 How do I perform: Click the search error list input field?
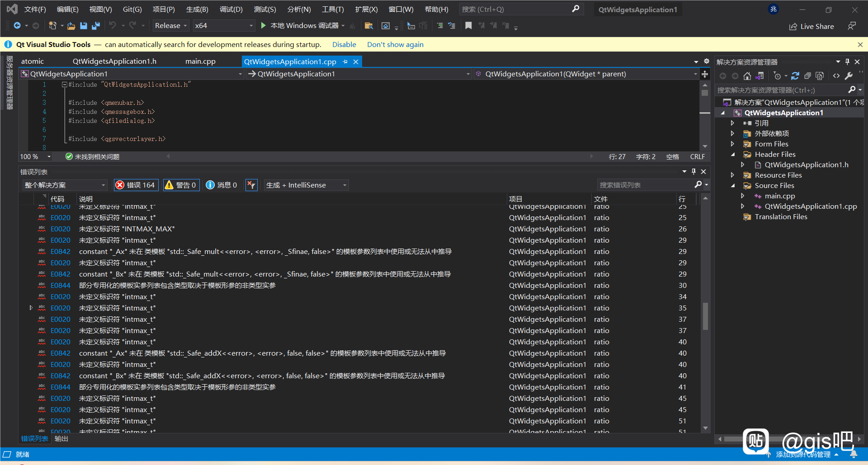[x=646, y=185]
